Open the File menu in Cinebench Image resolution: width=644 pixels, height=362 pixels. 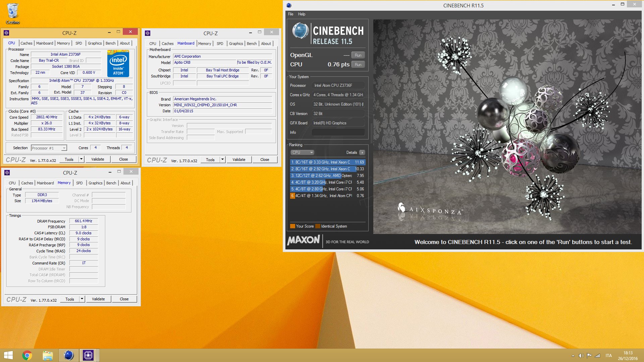290,14
